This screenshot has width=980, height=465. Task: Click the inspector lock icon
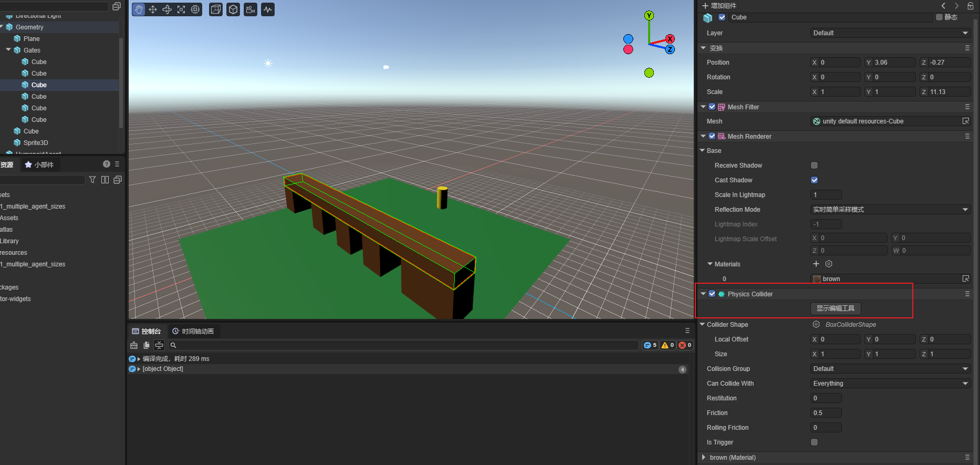tap(971, 6)
